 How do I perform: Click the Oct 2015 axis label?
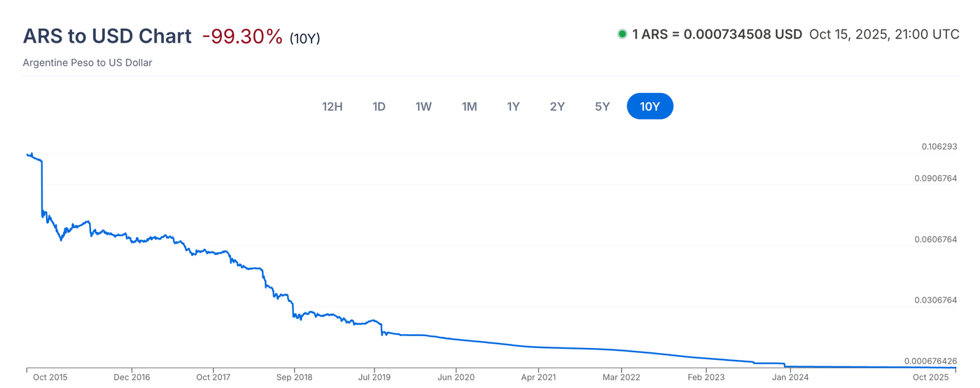click(x=50, y=377)
